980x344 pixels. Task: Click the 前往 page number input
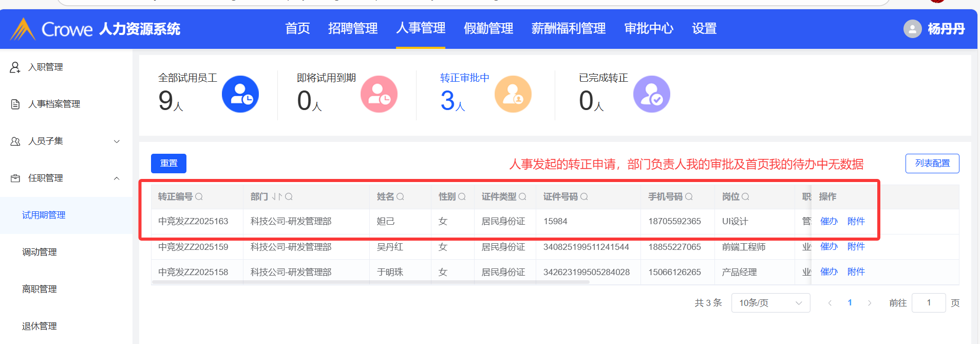click(929, 303)
